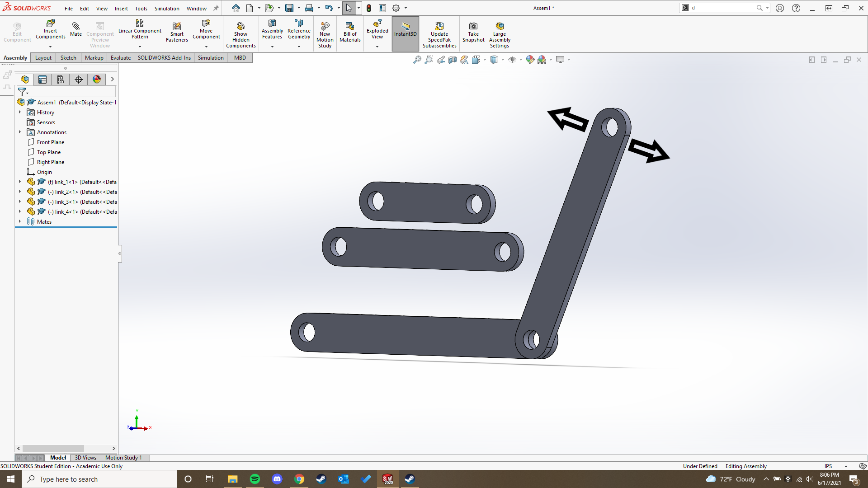
Task: Expand the Annotations folder
Action: pos(19,132)
